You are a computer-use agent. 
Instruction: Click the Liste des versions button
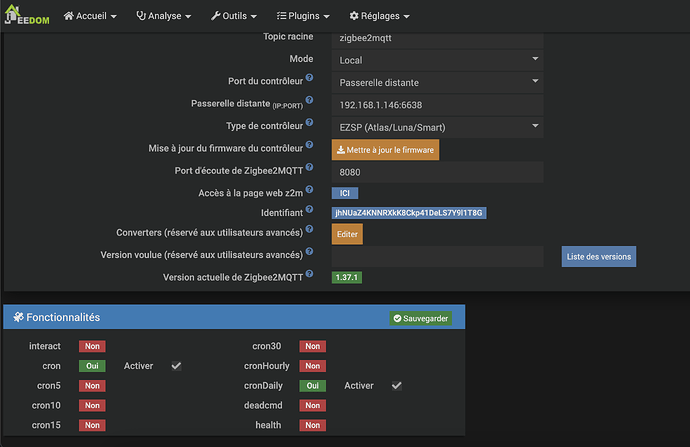click(598, 256)
